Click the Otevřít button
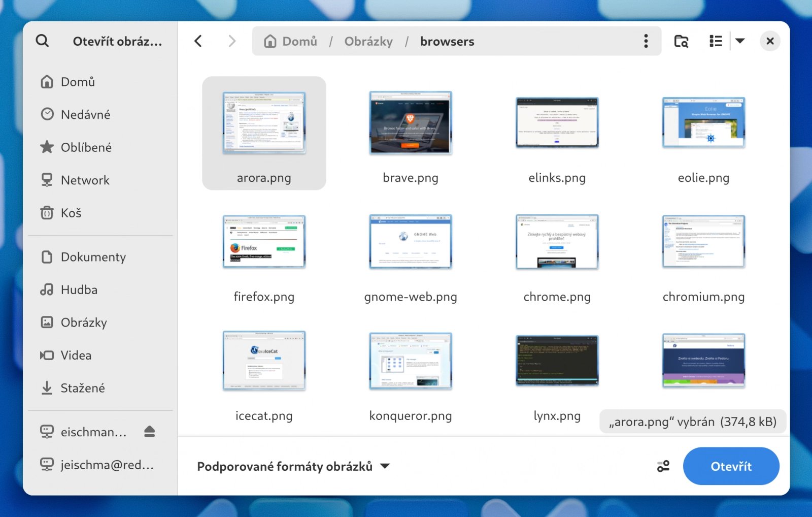The height and width of the screenshot is (517, 812). pos(731,466)
